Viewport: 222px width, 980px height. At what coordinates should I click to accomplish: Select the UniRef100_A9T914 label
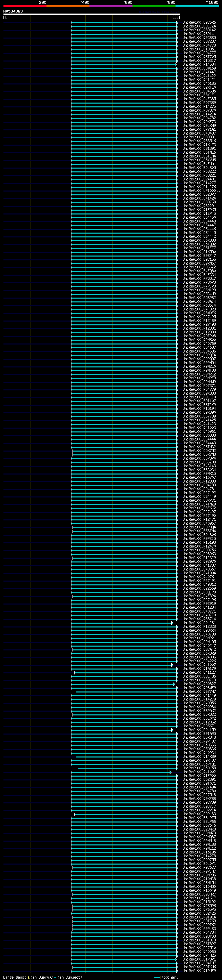pos(199,917)
